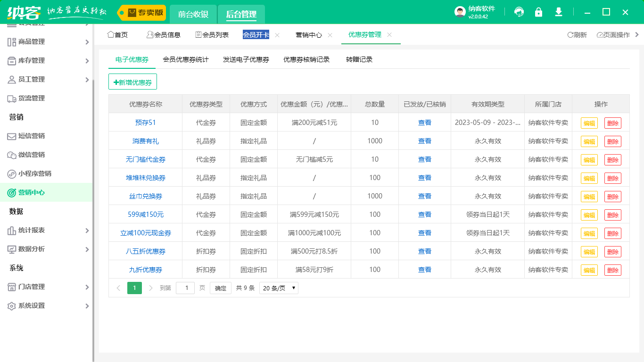Viewport: 644px width, 362px height.
Task: Open WeChat marketing (微信营销) in sidebar
Action: pyautogui.click(x=31, y=155)
